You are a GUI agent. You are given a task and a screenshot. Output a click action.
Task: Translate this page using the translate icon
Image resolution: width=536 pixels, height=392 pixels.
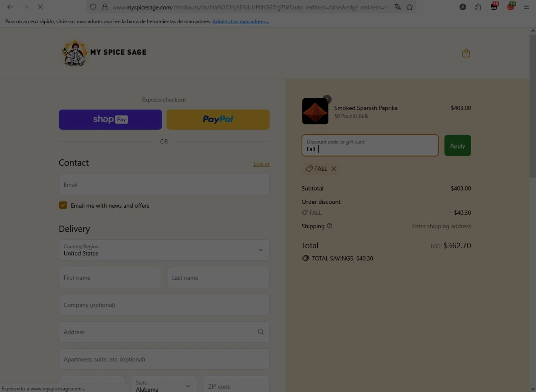398,7
